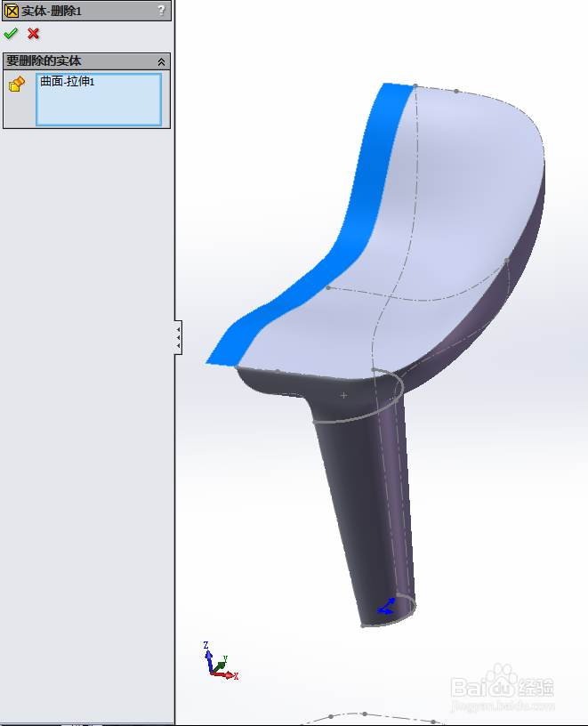The width and height of the screenshot is (588, 726).
Task: Click the 实体-删除1 feature icon
Action: click(x=11, y=11)
